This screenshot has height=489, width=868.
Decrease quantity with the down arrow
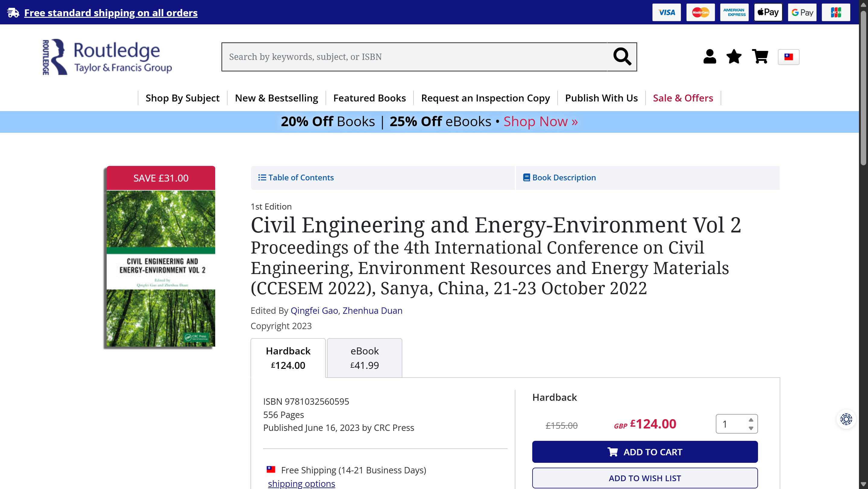pyautogui.click(x=751, y=428)
